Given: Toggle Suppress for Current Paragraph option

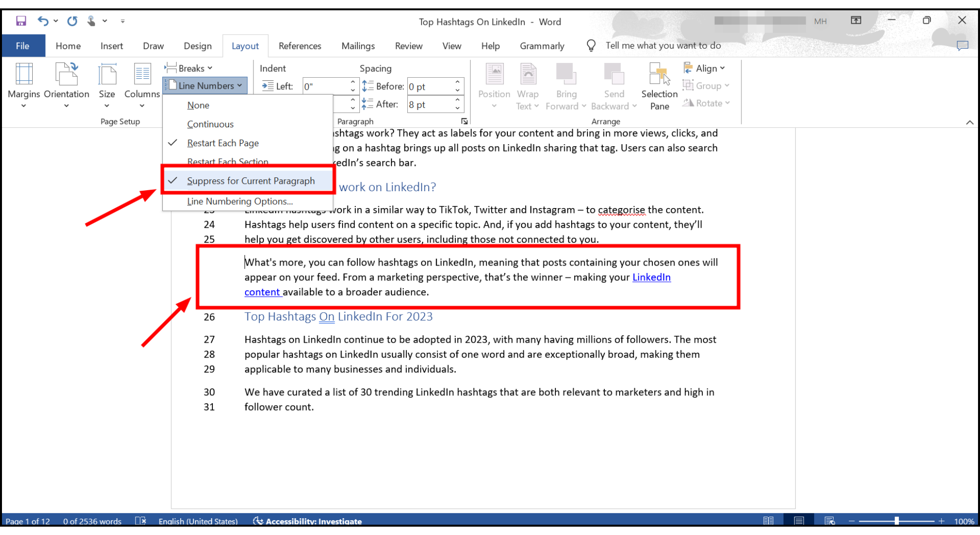Looking at the screenshot, I should pos(250,181).
